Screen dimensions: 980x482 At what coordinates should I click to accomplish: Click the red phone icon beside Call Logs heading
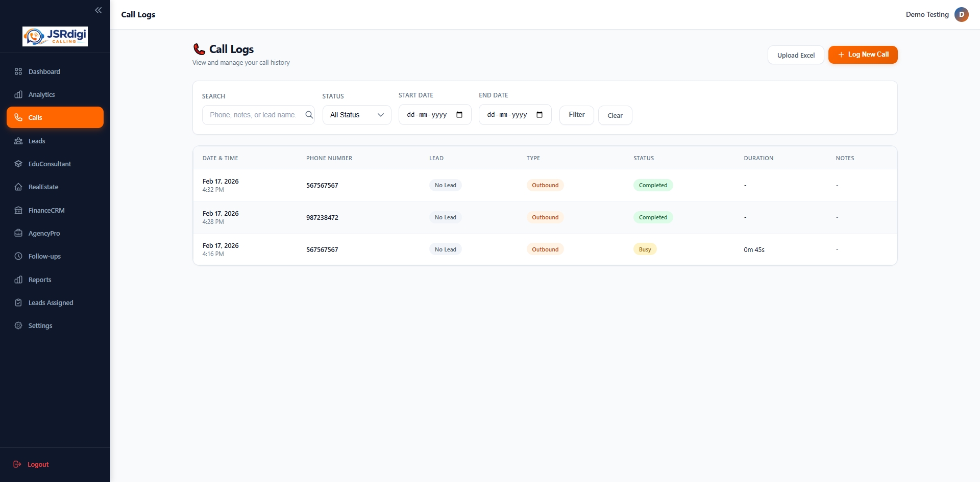click(x=199, y=49)
